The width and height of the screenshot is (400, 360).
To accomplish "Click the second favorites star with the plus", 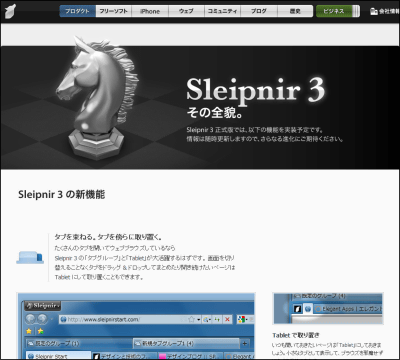I will click(x=40, y=331).
